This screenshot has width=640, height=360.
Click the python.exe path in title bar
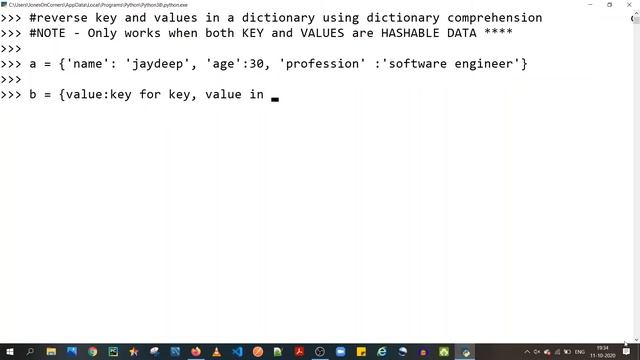click(98, 5)
